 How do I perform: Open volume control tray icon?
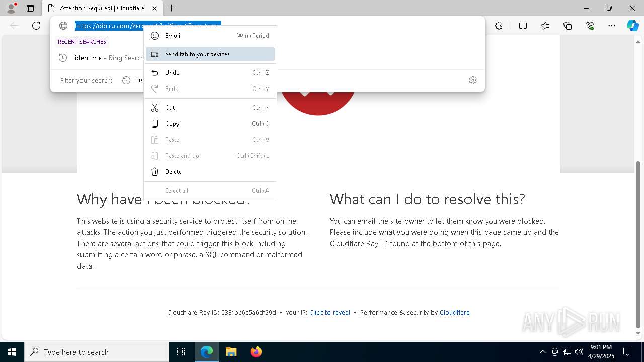click(579, 352)
